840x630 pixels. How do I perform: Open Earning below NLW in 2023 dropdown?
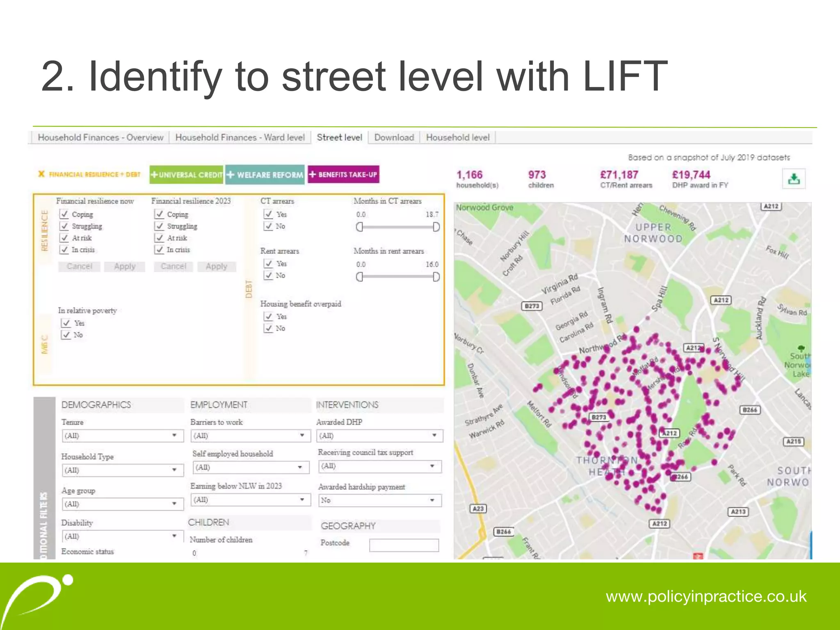[251, 500]
